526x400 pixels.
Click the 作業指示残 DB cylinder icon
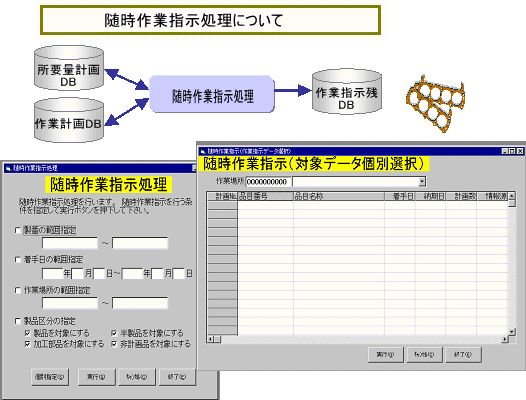pyautogui.click(x=347, y=92)
